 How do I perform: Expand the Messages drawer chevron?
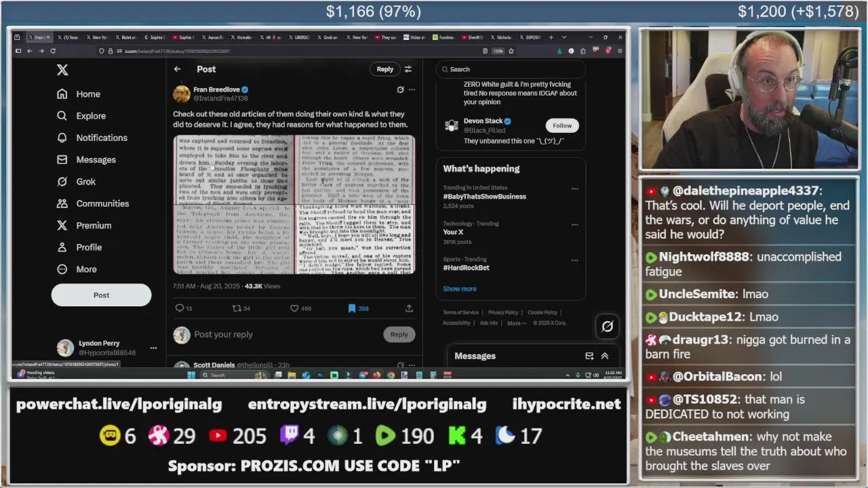(605, 356)
